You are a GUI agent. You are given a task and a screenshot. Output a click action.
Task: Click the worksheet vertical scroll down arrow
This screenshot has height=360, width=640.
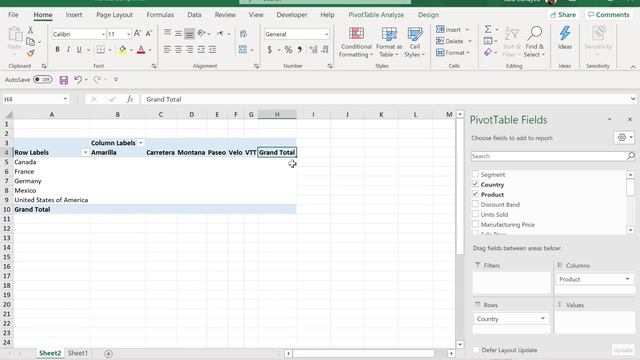click(460, 344)
